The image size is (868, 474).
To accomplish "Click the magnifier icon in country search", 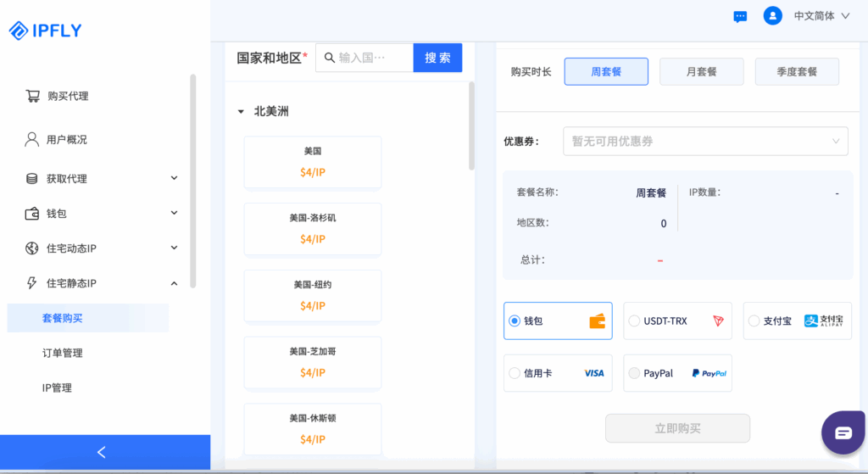I will point(330,58).
